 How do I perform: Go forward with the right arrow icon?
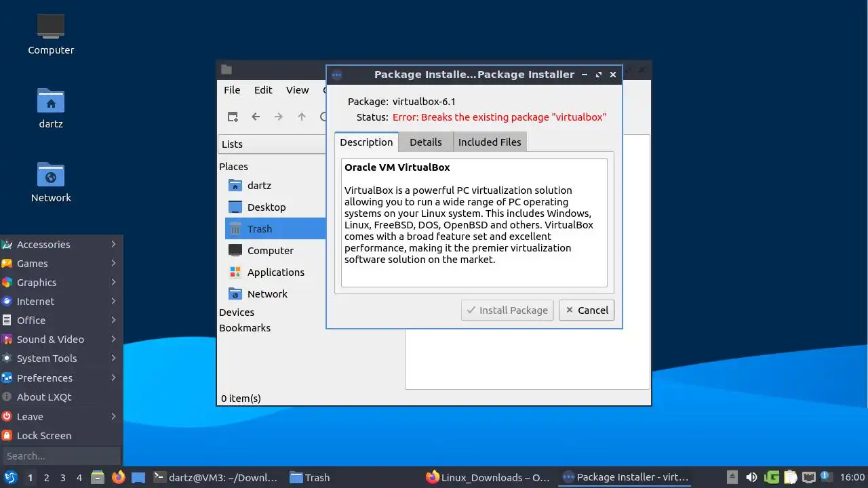click(279, 117)
